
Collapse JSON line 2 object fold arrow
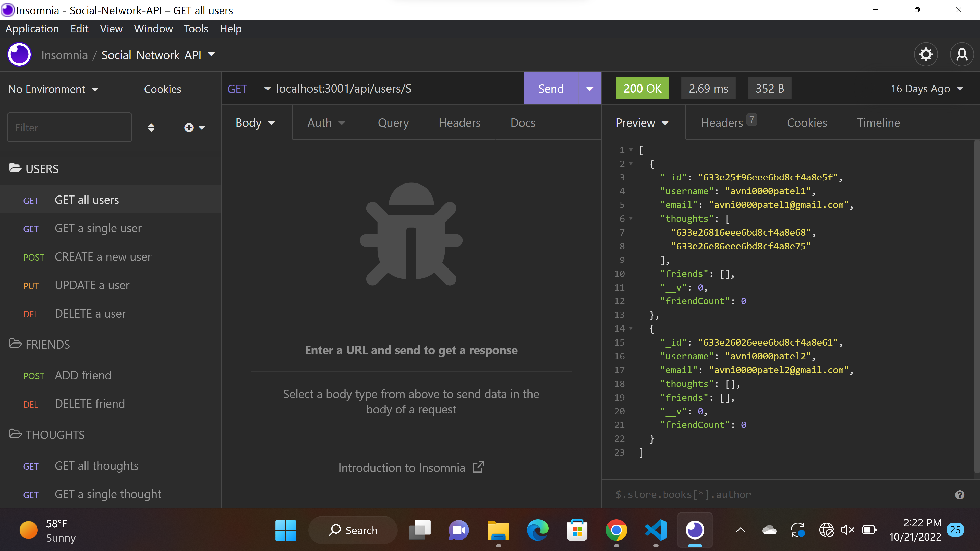click(x=630, y=164)
